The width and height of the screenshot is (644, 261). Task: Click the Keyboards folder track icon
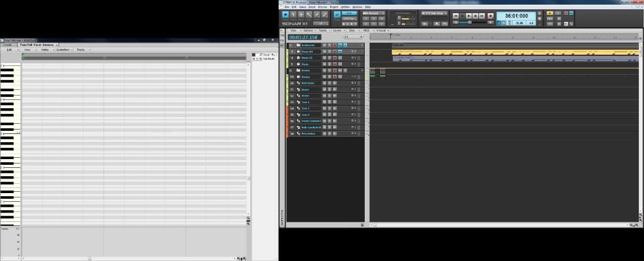point(298,45)
